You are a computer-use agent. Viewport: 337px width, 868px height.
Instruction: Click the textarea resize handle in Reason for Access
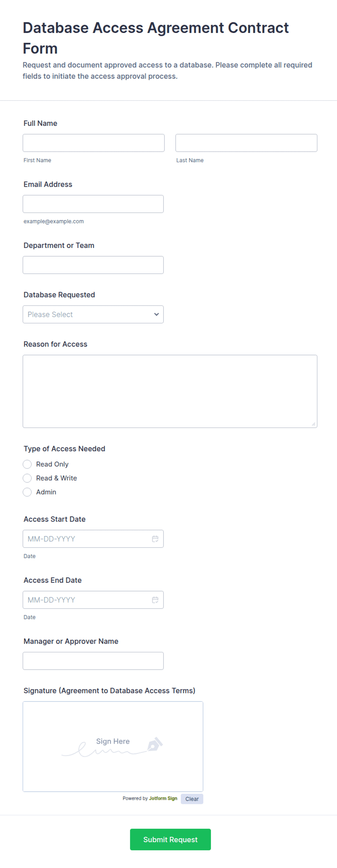(x=313, y=424)
